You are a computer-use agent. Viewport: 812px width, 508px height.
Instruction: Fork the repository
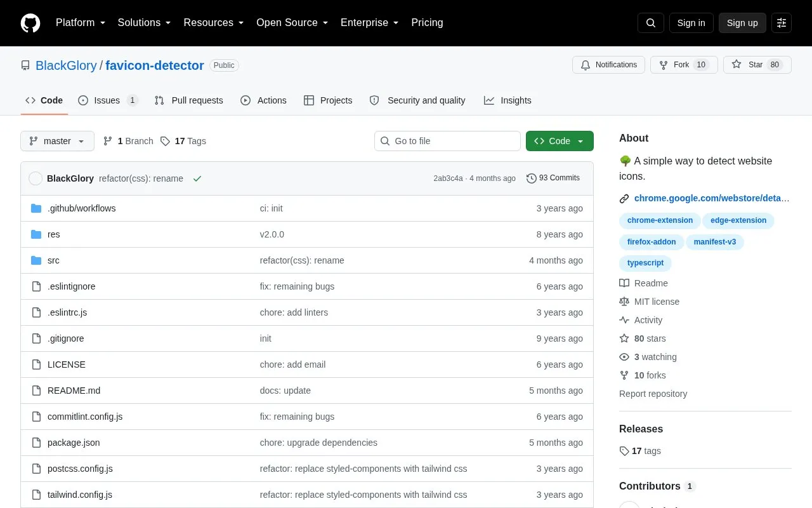coord(684,65)
